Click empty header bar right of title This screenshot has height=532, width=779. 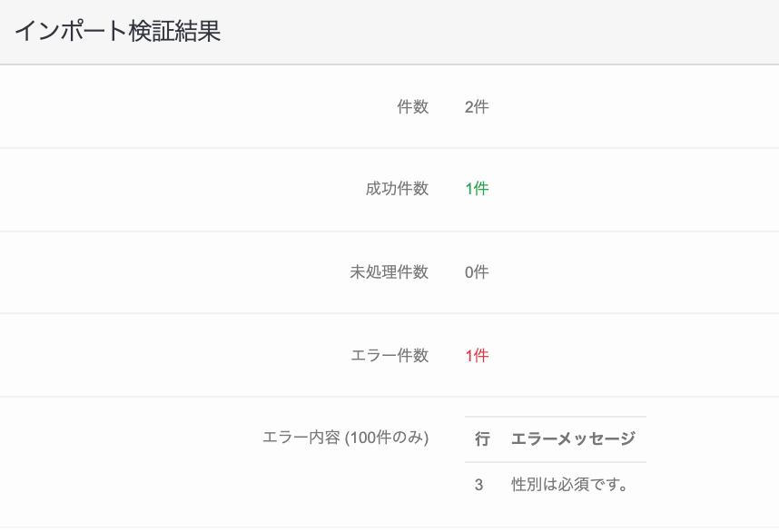coord(497,31)
